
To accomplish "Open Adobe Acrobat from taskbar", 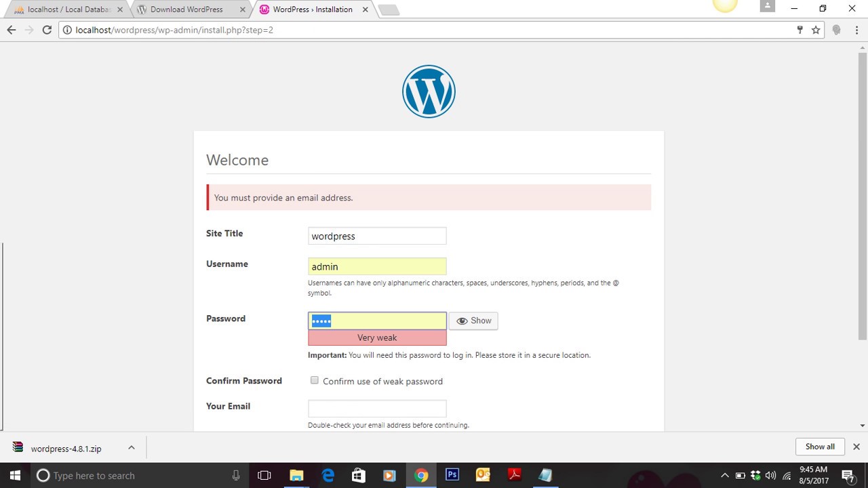I will (514, 475).
